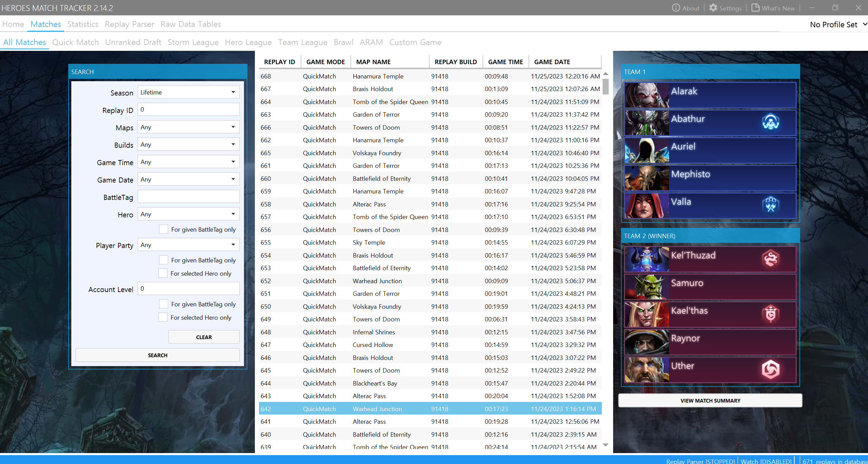This screenshot has width=868, height=464.
Task: Select replay 668 Hanamura Temple row
Action: (x=430, y=76)
